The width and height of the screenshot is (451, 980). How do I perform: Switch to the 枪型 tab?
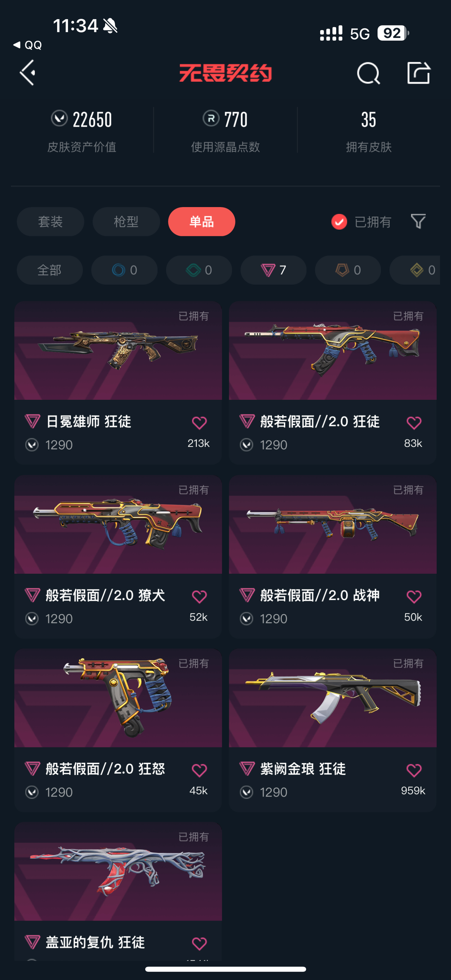[x=126, y=221]
